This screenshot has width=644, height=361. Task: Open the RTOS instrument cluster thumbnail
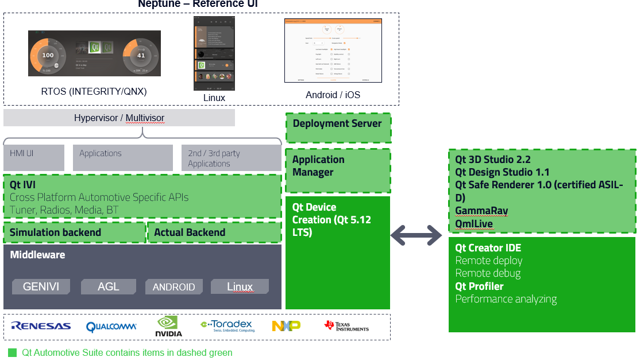pos(94,53)
